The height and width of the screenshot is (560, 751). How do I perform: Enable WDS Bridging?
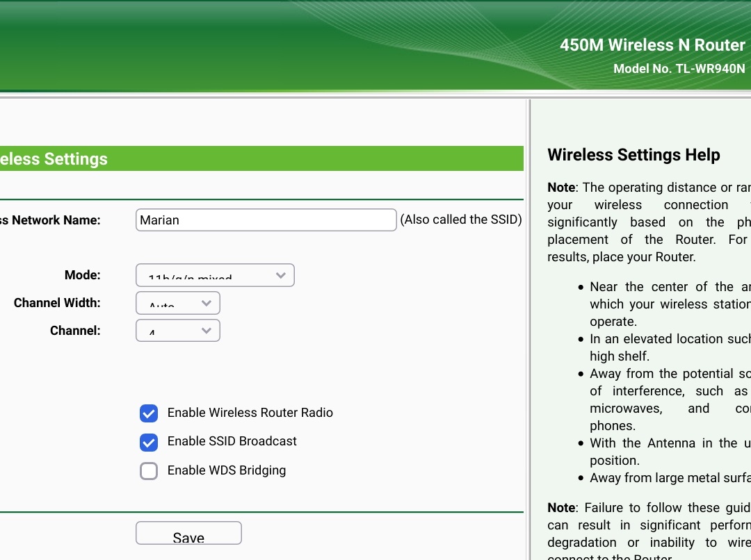click(149, 470)
